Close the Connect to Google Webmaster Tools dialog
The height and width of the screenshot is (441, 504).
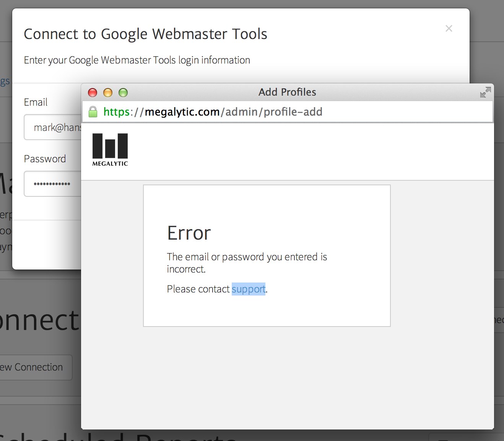click(449, 28)
